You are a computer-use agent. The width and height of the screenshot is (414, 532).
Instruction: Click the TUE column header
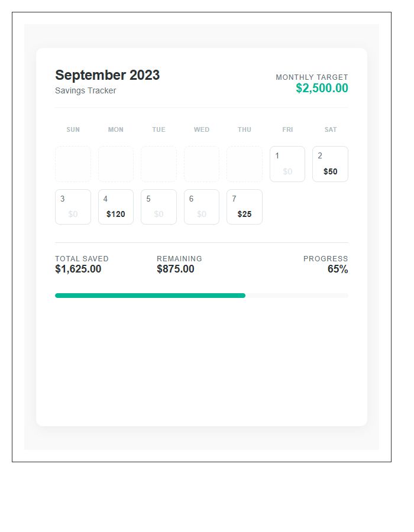click(x=159, y=129)
